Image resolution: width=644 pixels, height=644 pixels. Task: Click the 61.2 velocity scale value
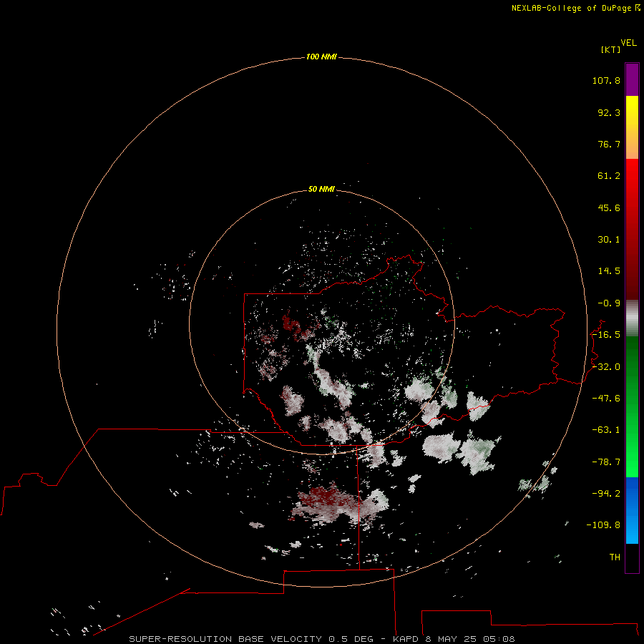click(609, 176)
